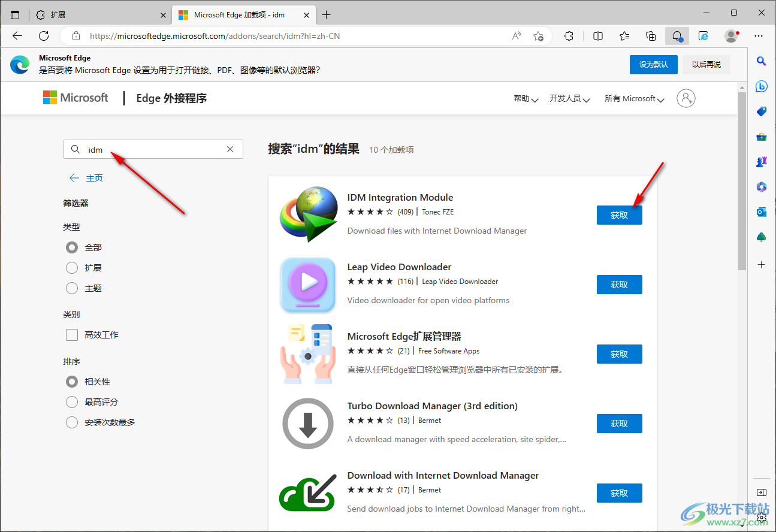Add this page to favorites
Image resolution: width=776 pixels, height=532 pixels.
click(x=538, y=36)
